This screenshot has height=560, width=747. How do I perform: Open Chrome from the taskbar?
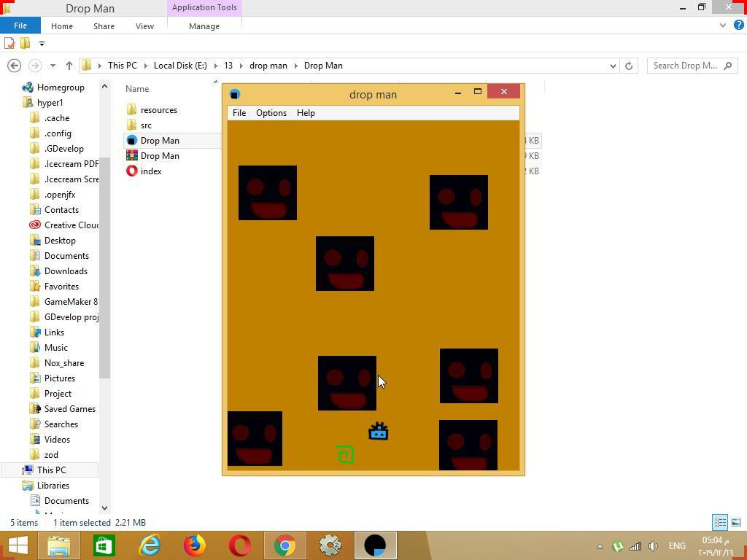(285, 545)
